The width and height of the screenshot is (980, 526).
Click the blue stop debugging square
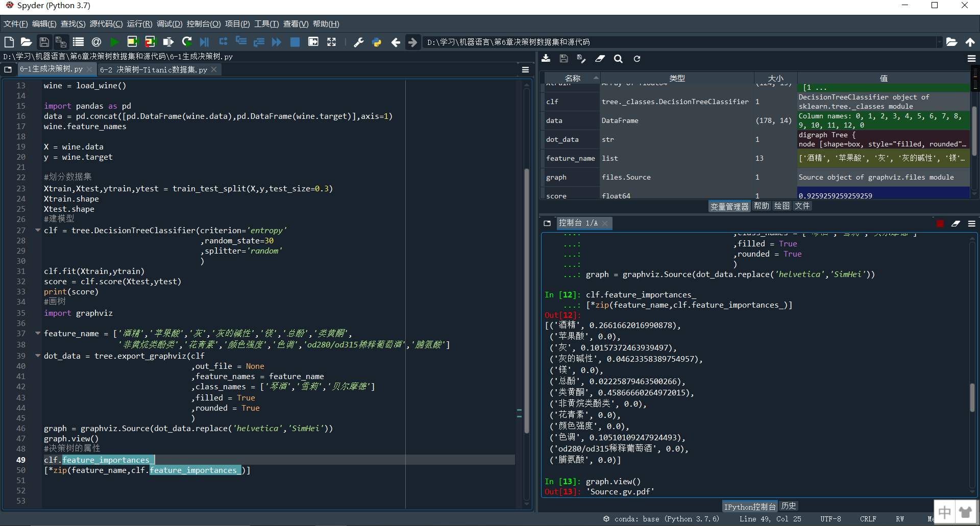click(x=295, y=42)
